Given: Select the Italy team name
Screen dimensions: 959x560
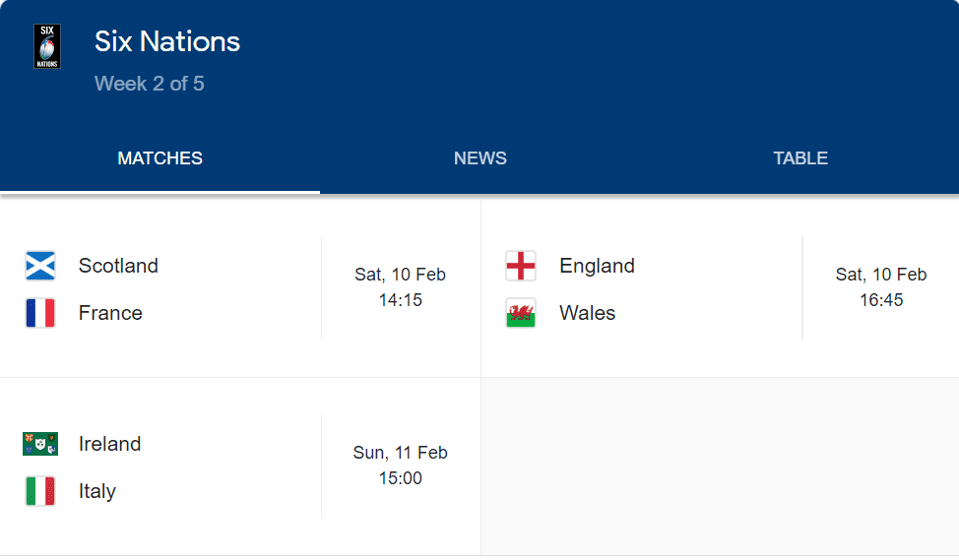Looking at the screenshot, I should pyautogui.click(x=97, y=491).
